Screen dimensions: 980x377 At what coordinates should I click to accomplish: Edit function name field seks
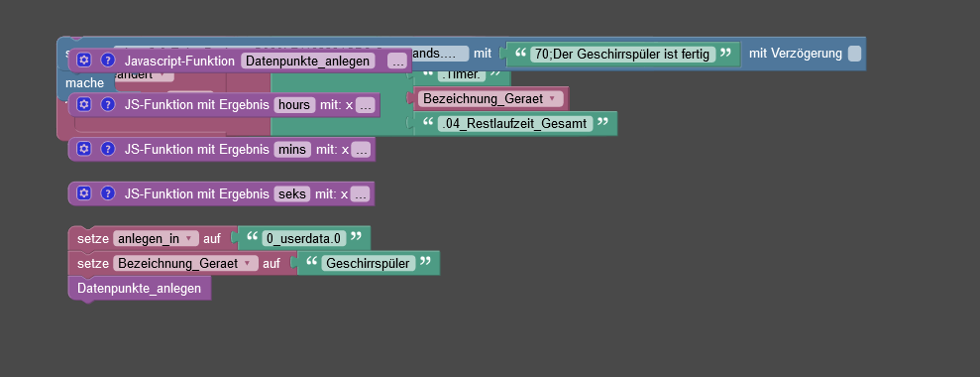coord(292,193)
